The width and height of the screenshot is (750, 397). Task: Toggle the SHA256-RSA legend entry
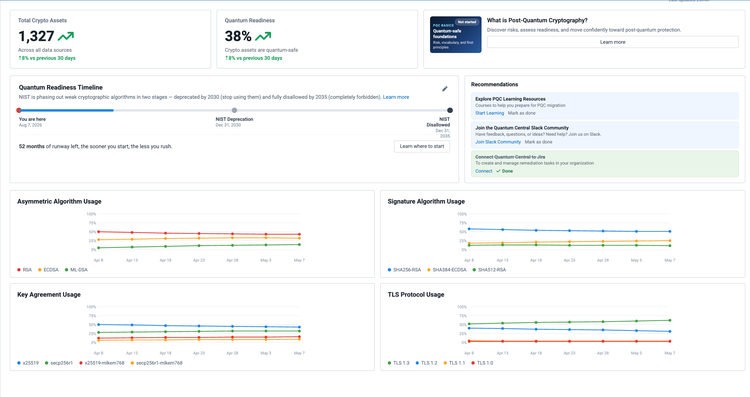pos(404,270)
